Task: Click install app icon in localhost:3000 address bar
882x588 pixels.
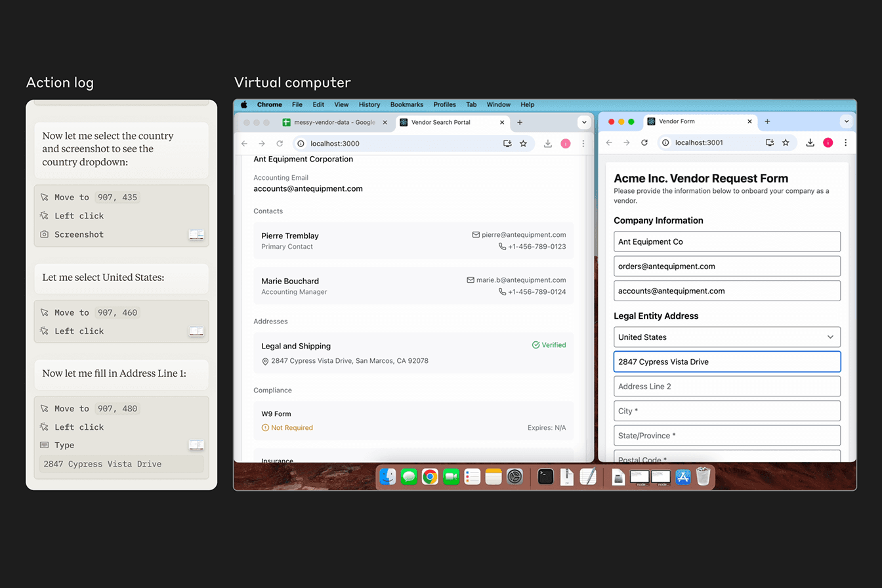Action: [507, 144]
